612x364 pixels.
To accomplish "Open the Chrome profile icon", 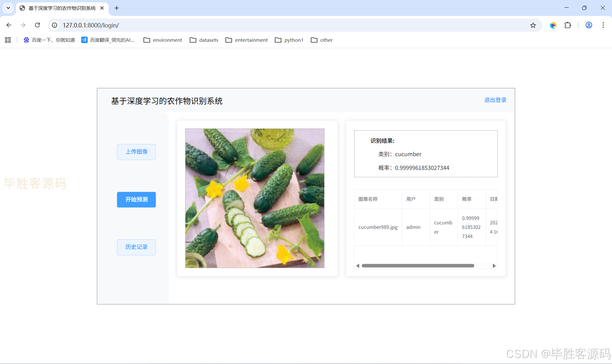I will pos(589,25).
